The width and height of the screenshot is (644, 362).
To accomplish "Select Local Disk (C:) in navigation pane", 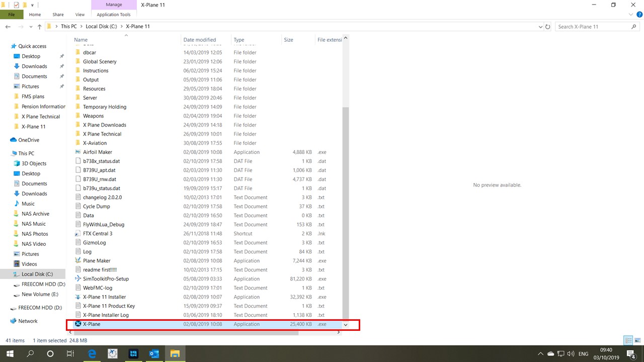I will [x=37, y=274].
